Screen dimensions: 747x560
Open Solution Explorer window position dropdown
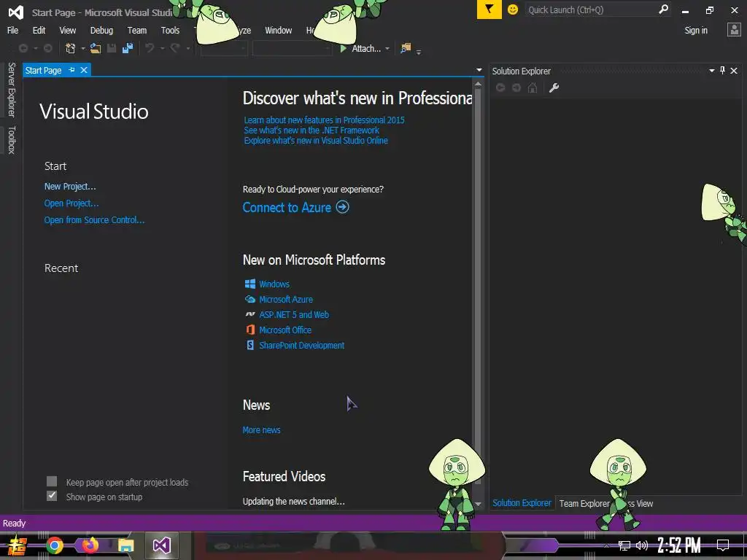[712, 71]
